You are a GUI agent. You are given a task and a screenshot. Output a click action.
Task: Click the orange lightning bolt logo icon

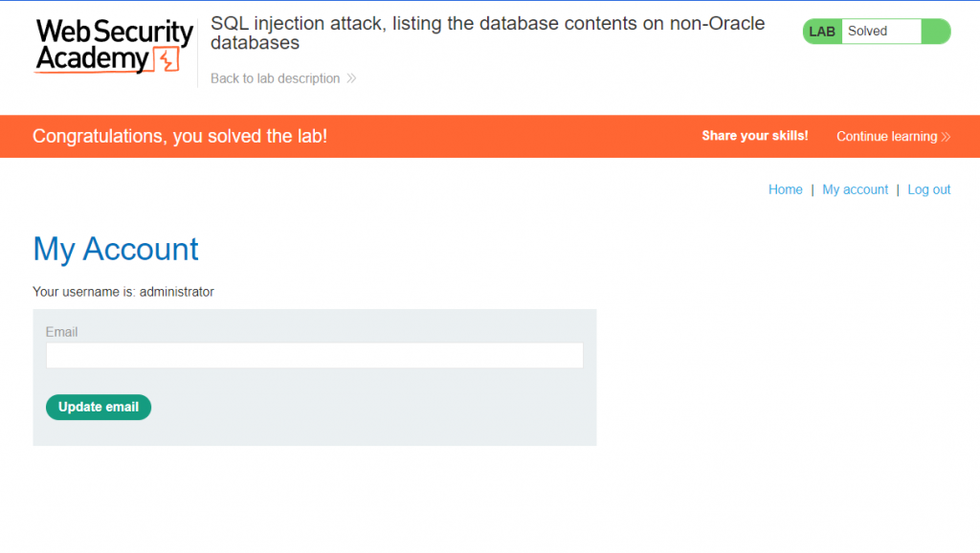tap(167, 62)
